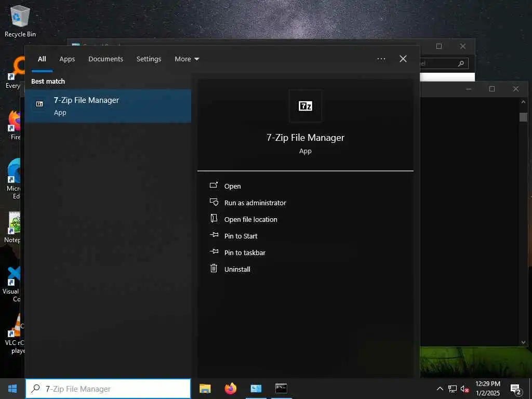Select the Recycle Bin desktop icon
532x399 pixels.
20,21
